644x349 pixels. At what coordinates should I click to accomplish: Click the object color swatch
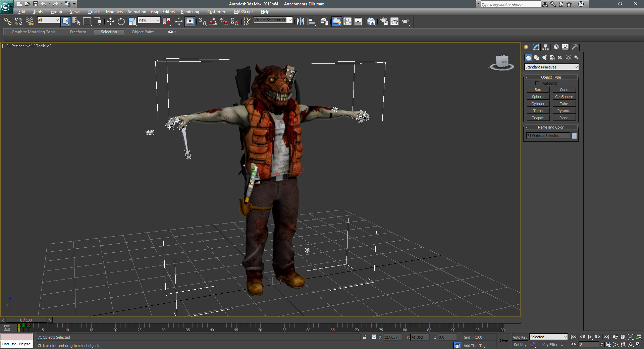point(574,136)
